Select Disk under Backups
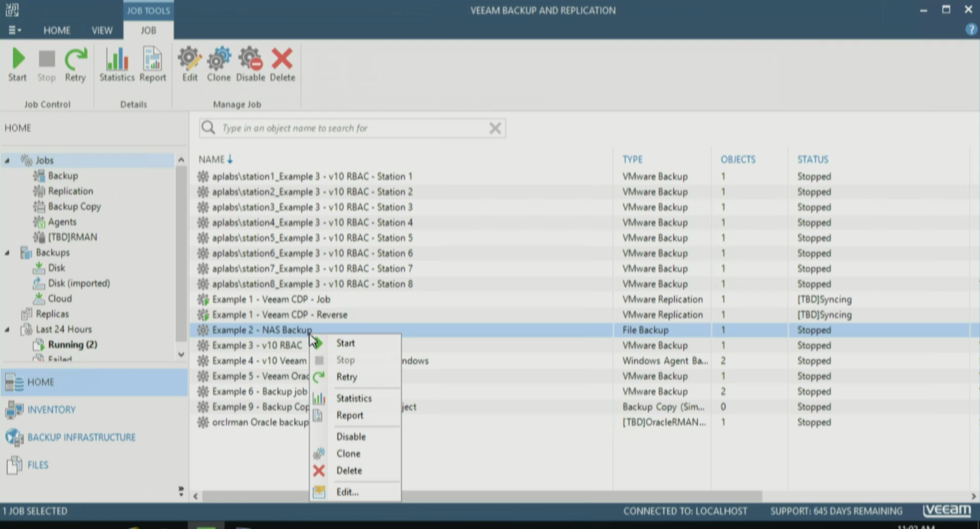980x529 pixels. pos(56,268)
